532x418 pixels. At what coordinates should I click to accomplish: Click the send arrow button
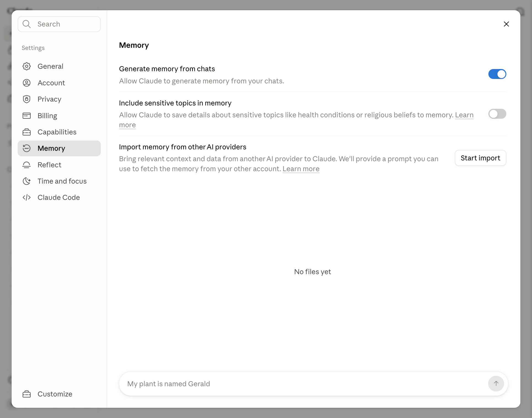pos(496,383)
